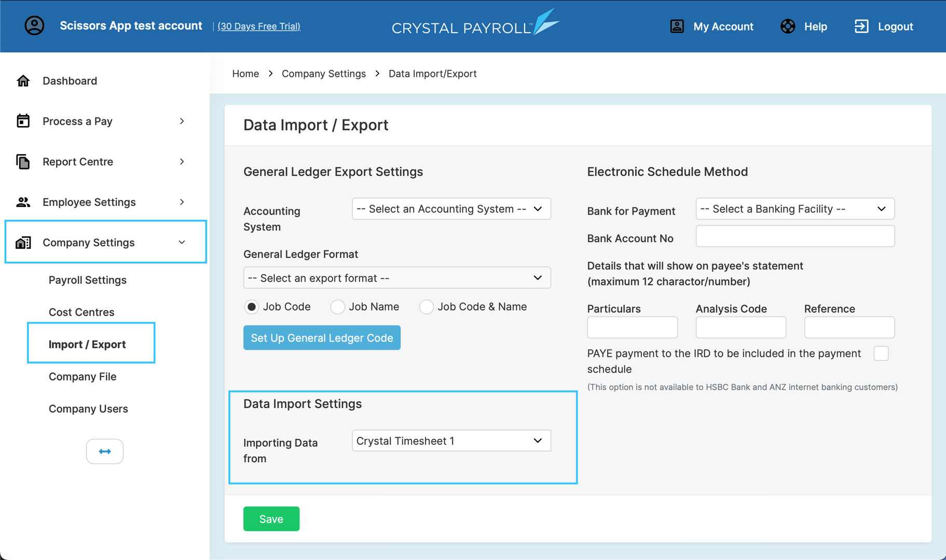This screenshot has height=560, width=946.
Task: Click the Logout arrow icon
Action: click(861, 26)
